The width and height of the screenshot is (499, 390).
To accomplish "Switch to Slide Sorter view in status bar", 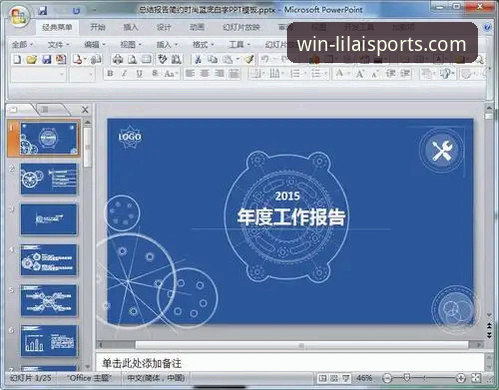I will pyautogui.click(x=334, y=378).
